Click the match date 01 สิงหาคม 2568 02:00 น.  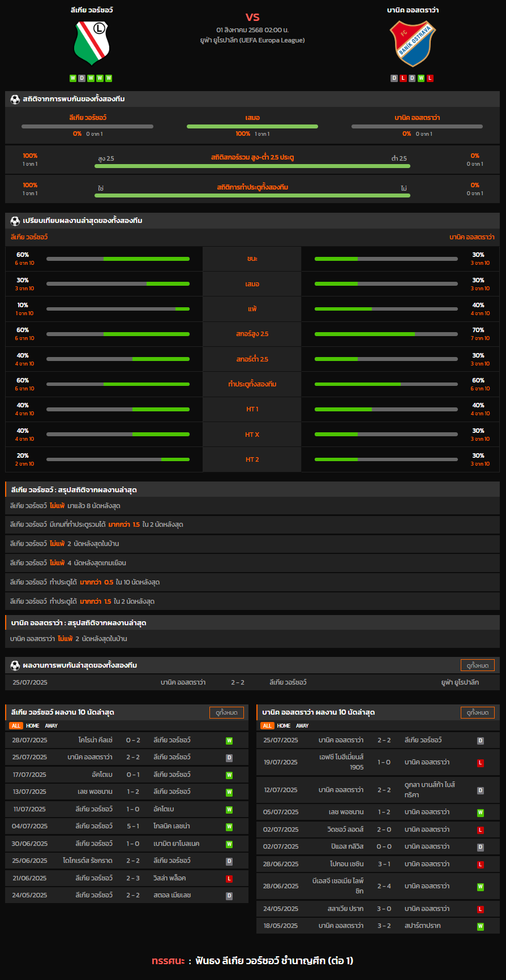[x=252, y=30]
